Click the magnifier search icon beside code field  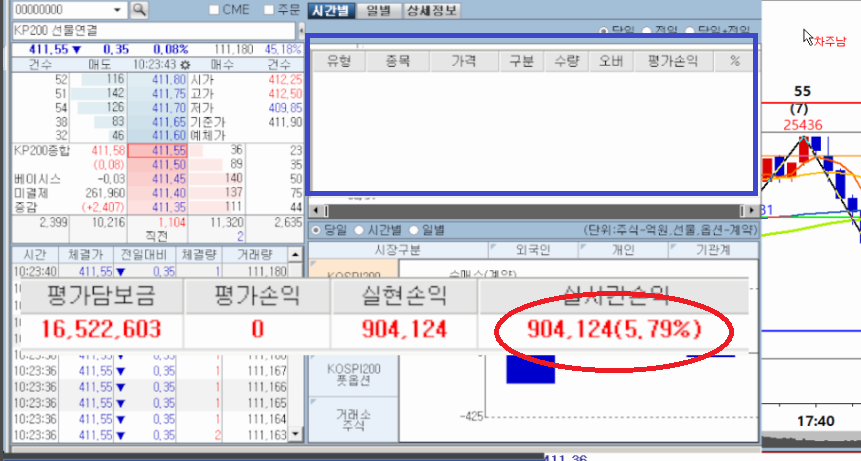pos(139,10)
